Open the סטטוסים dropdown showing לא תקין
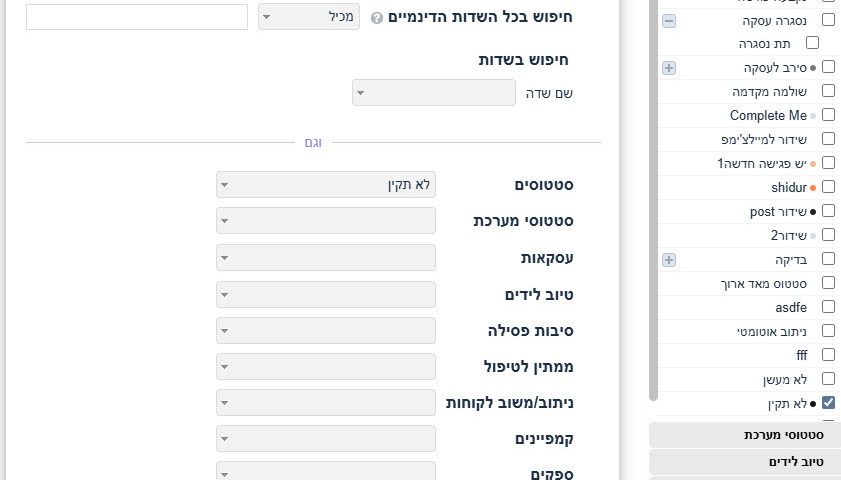This screenshot has height=480, width=841. point(326,184)
